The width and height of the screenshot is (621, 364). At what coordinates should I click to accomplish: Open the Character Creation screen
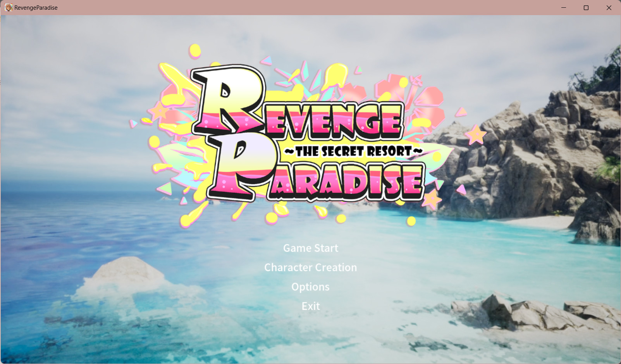coord(310,267)
